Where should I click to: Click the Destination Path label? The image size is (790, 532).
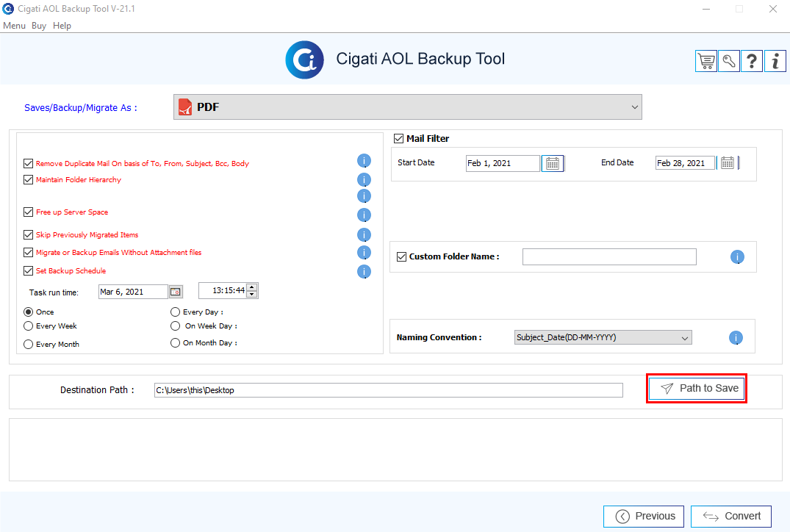[97, 390]
